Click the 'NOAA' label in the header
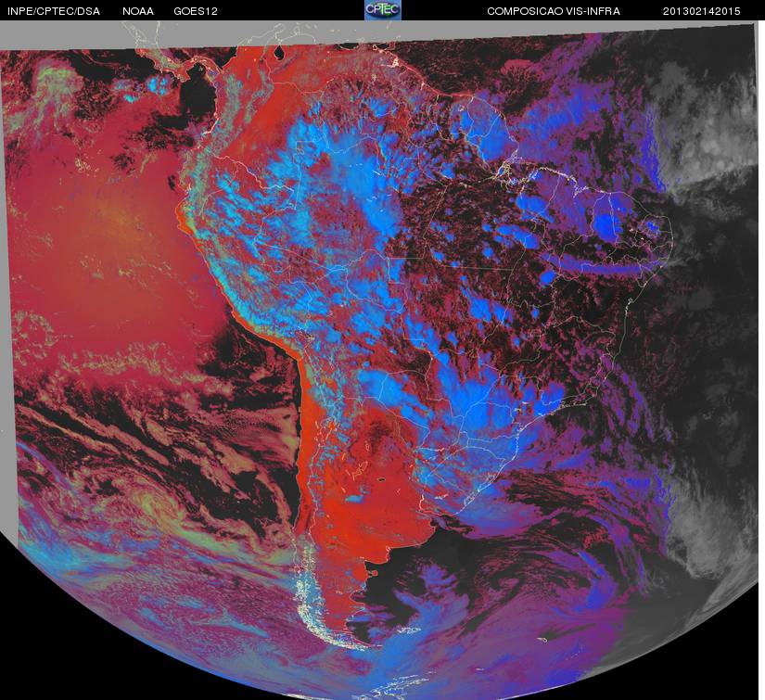 pyautogui.click(x=138, y=11)
